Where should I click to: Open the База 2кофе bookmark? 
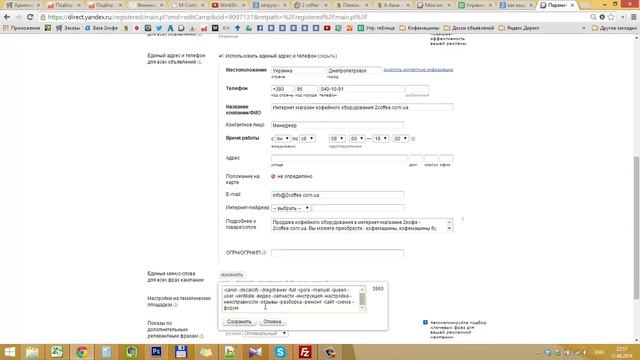[101, 28]
